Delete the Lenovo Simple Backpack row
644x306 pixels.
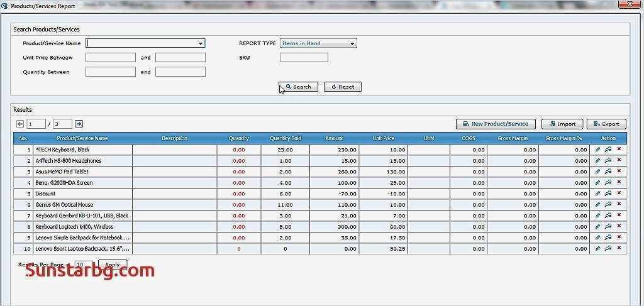point(619,237)
